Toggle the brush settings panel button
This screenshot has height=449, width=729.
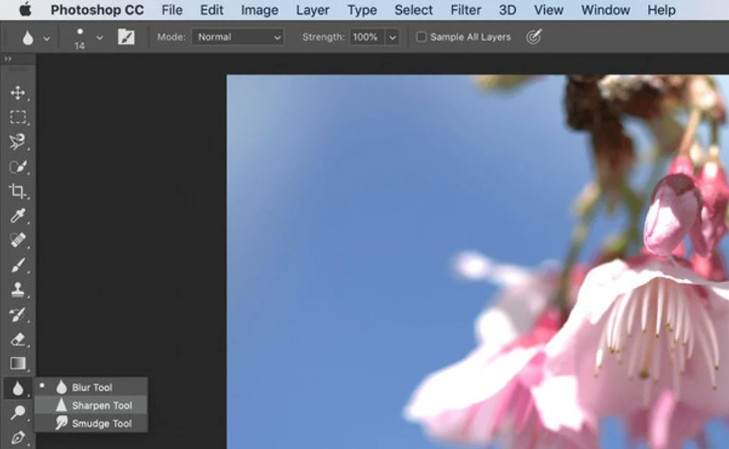[x=126, y=37]
